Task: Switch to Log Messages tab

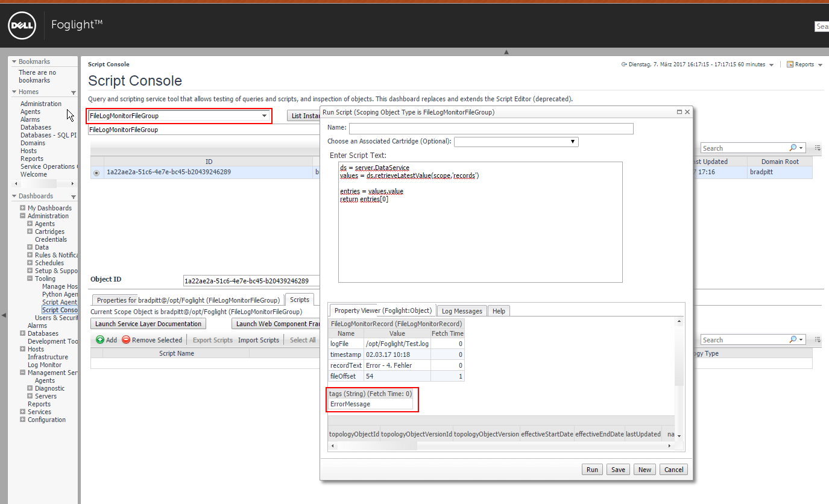Action: pos(462,311)
